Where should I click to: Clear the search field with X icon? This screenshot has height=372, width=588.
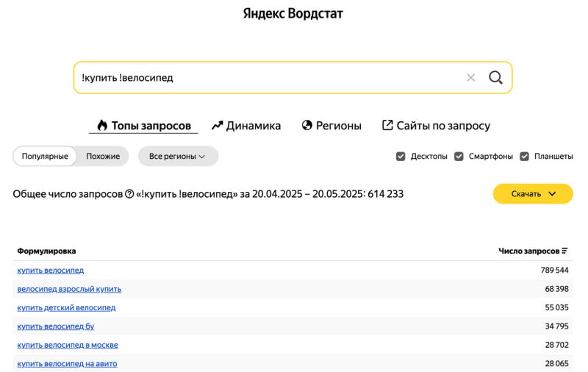point(471,78)
